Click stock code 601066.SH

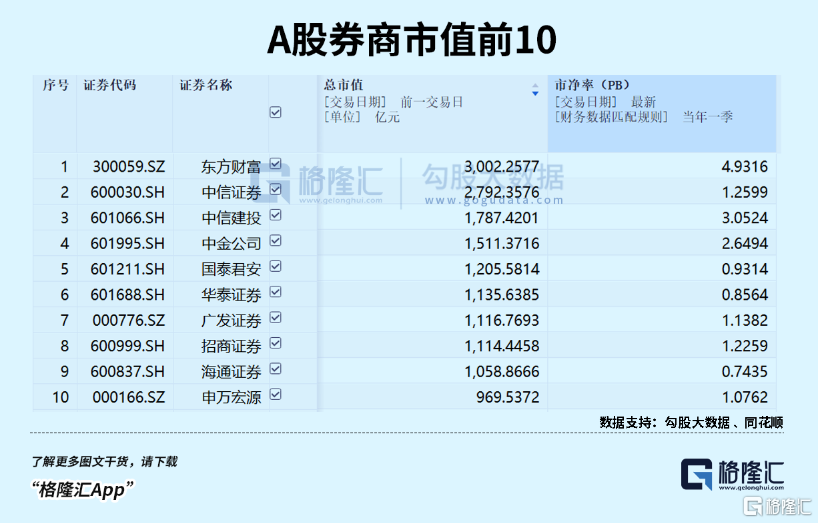click(x=127, y=218)
